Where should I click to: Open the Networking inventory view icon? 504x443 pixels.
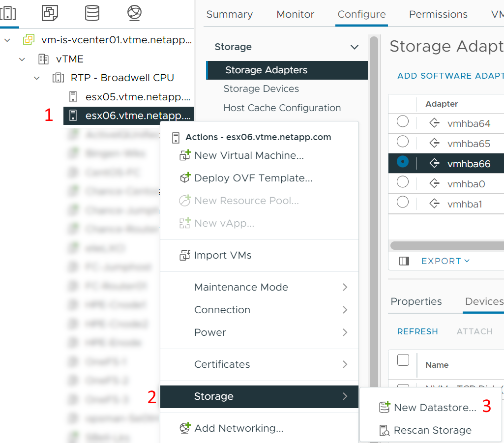click(134, 13)
